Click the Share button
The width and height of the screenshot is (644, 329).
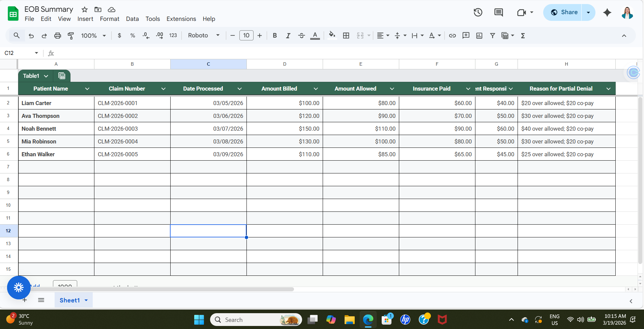click(564, 12)
